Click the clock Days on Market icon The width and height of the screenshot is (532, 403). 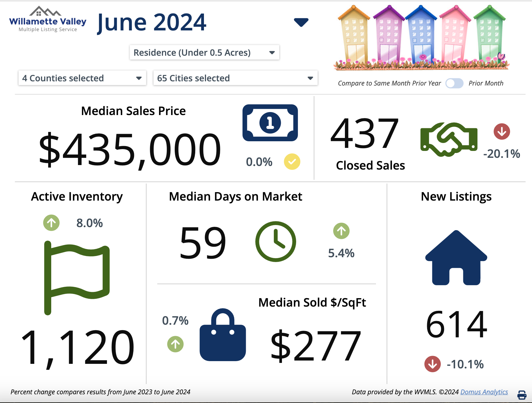click(276, 242)
